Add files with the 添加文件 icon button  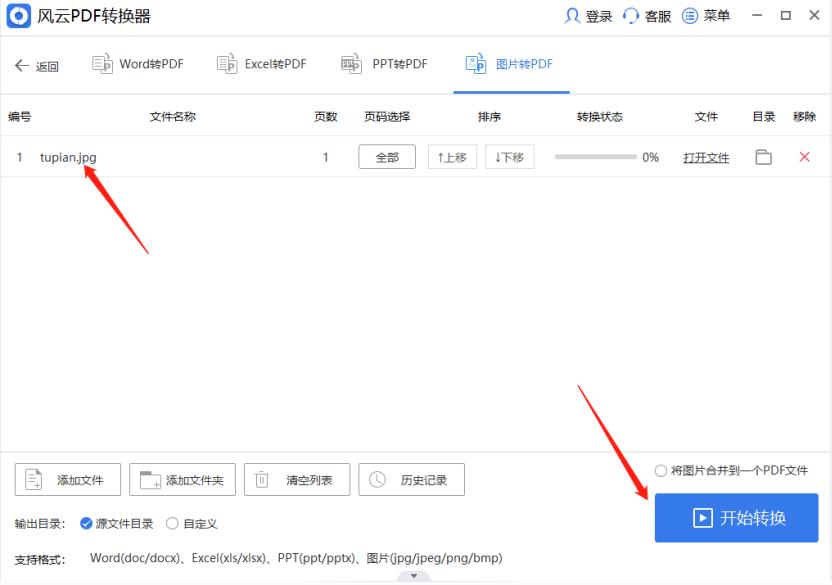(x=67, y=479)
